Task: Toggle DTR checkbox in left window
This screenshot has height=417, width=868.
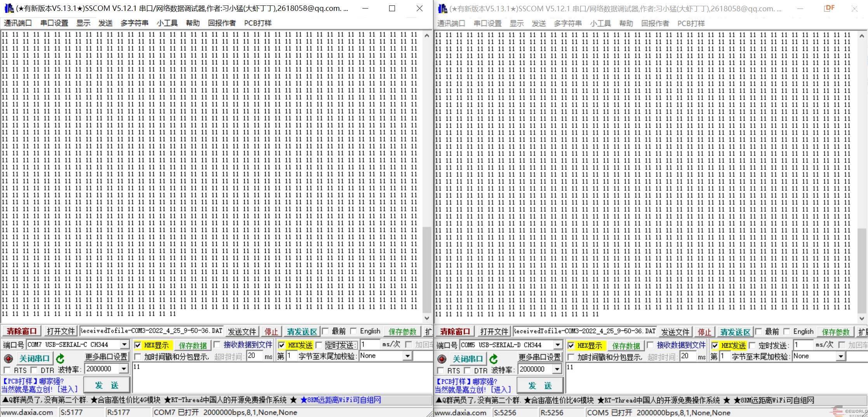Action: (x=34, y=370)
